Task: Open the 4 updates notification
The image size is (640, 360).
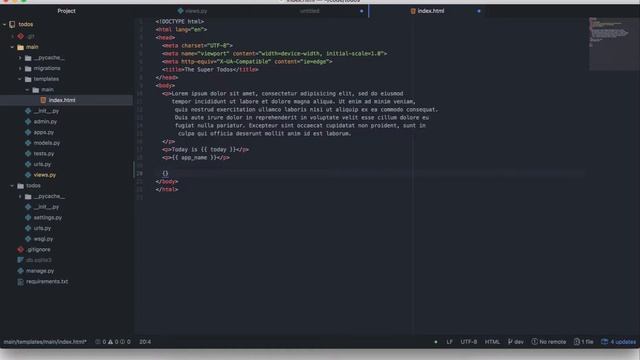Action: click(x=619, y=342)
